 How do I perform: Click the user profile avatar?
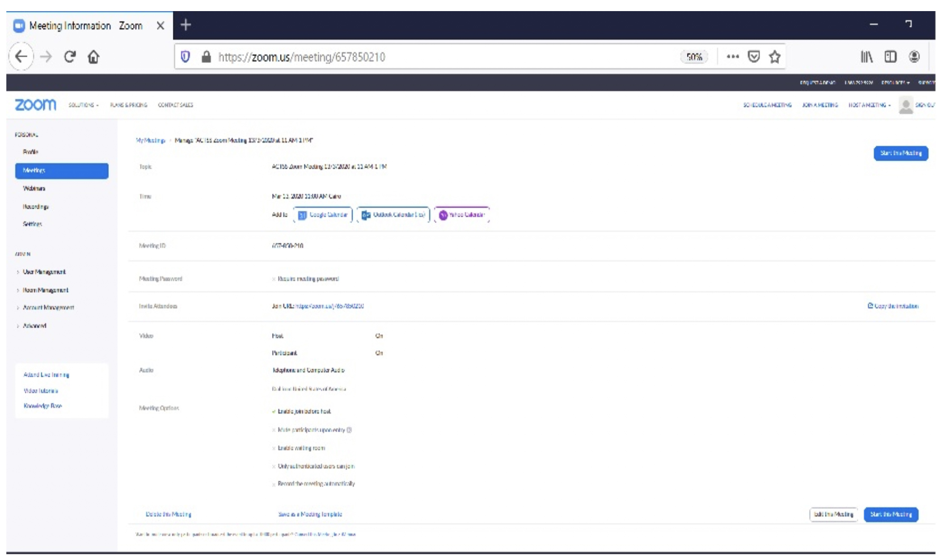906,105
